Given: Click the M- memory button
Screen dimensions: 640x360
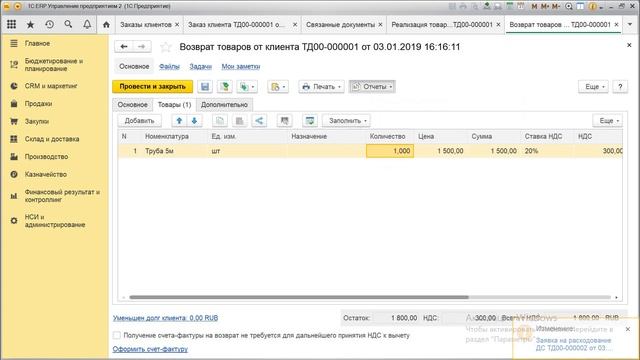Looking at the screenshot, I should pos(556,6).
